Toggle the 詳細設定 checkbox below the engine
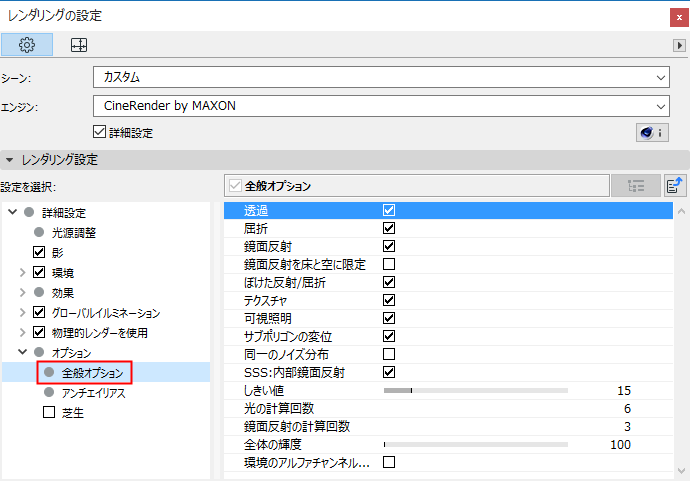This screenshot has width=690, height=481. pyautogui.click(x=99, y=132)
